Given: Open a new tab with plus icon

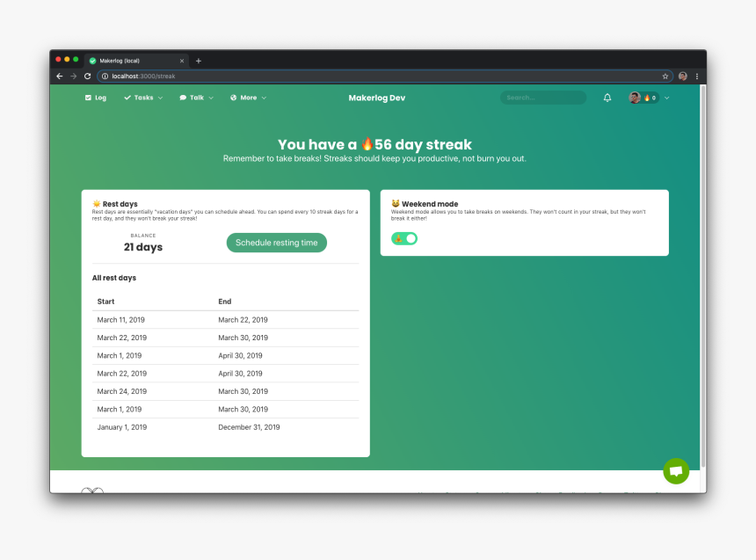Looking at the screenshot, I should point(198,61).
